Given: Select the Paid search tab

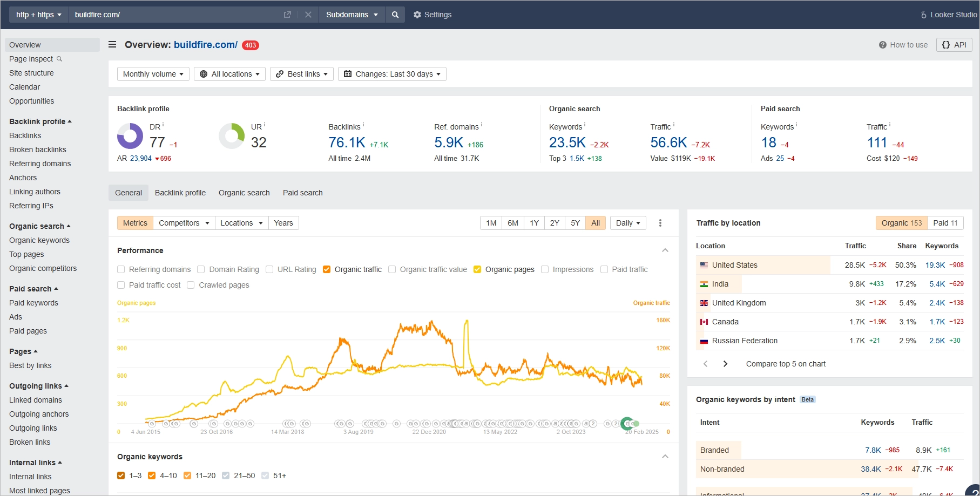Looking at the screenshot, I should pyautogui.click(x=302, y=193).
